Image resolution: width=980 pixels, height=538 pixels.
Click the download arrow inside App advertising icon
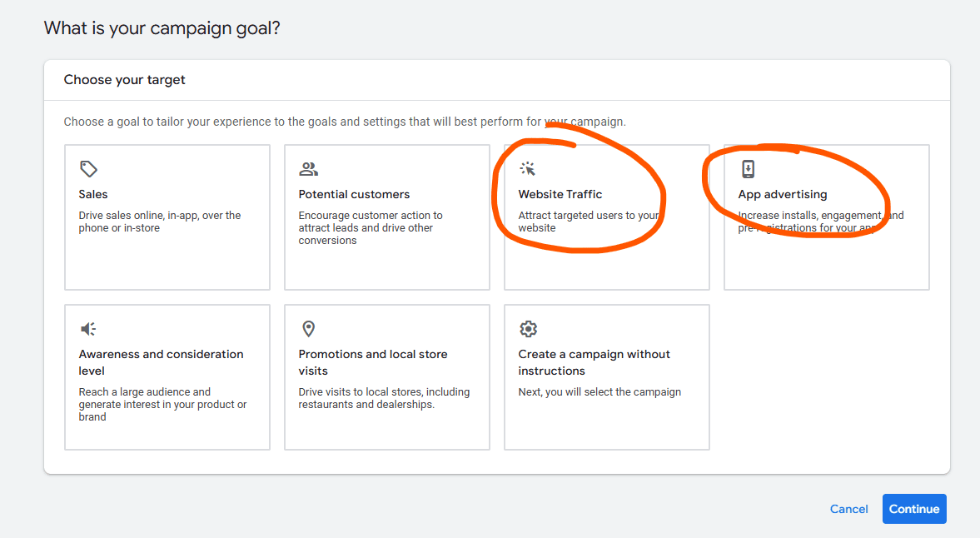[x=749, y=167]
